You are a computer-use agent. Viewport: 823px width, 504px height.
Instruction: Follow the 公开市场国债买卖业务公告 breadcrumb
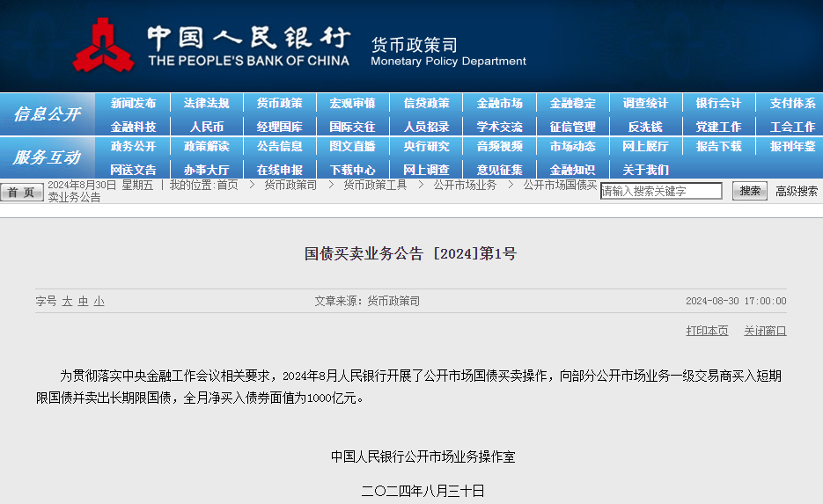[560, 185]
